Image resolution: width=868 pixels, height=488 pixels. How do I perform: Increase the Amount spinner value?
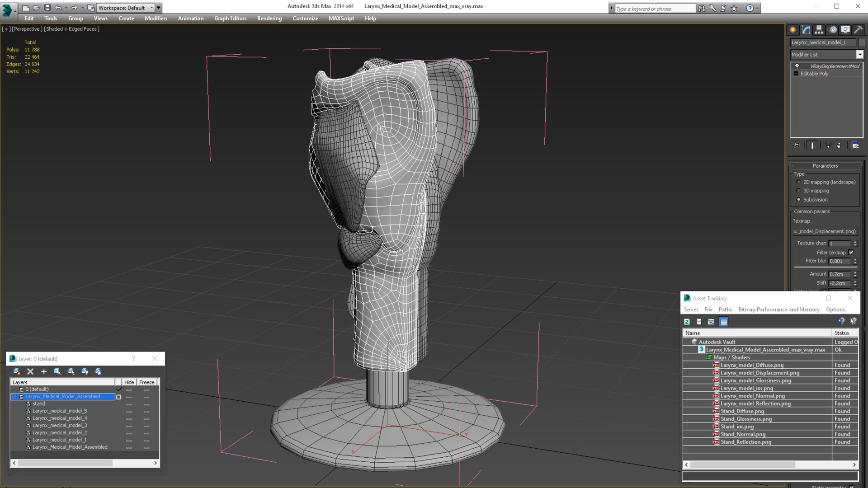pos(855,272)
